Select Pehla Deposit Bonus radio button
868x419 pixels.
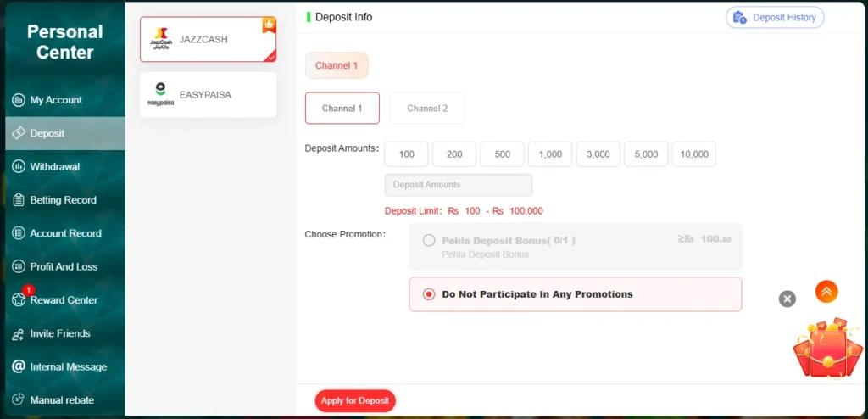(x=428, y=241)
